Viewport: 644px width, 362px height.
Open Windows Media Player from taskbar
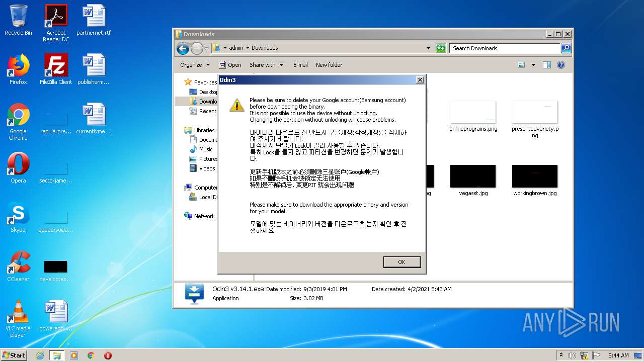pos(74,355)
